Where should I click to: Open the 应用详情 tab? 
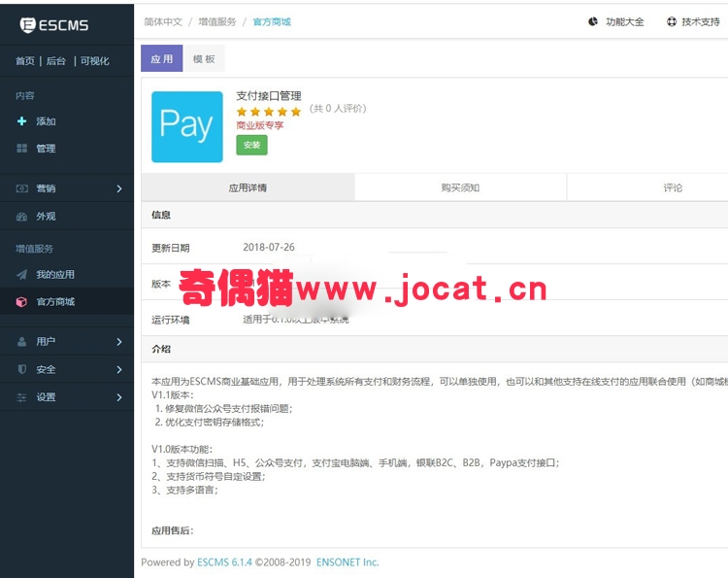(248, 187)
